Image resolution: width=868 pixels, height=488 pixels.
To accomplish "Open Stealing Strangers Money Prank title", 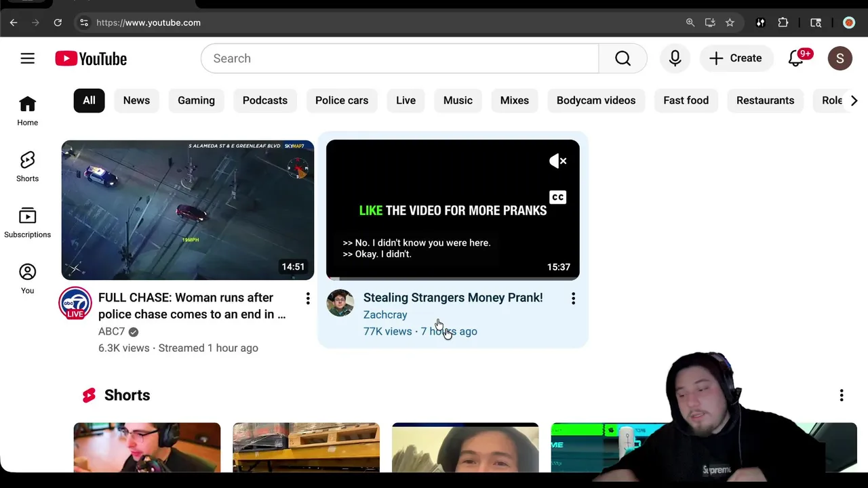I will tap(453, 298).
